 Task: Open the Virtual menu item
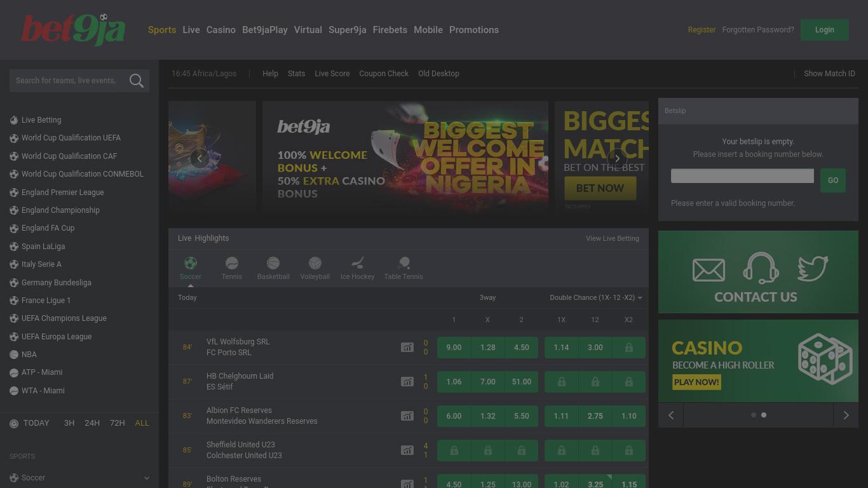coord(308,30)
